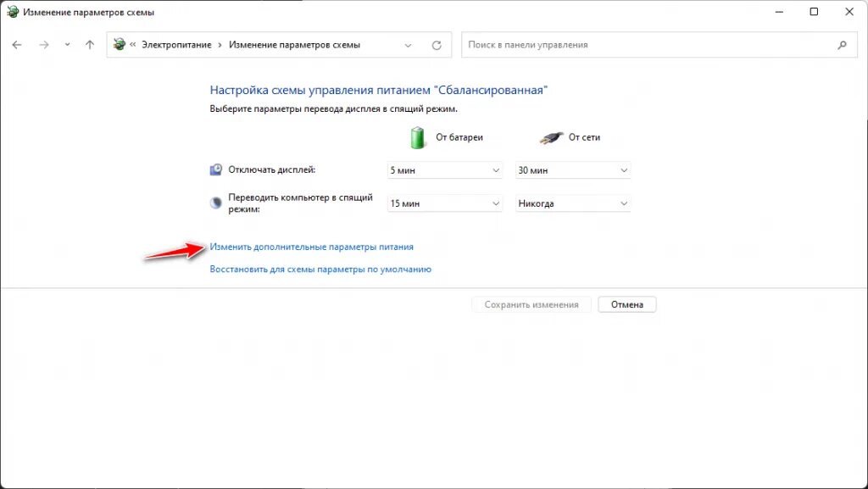Click the От сети column label
This screenshot has height=489, width=868.
pyautogui.click(x=585, y=137)
